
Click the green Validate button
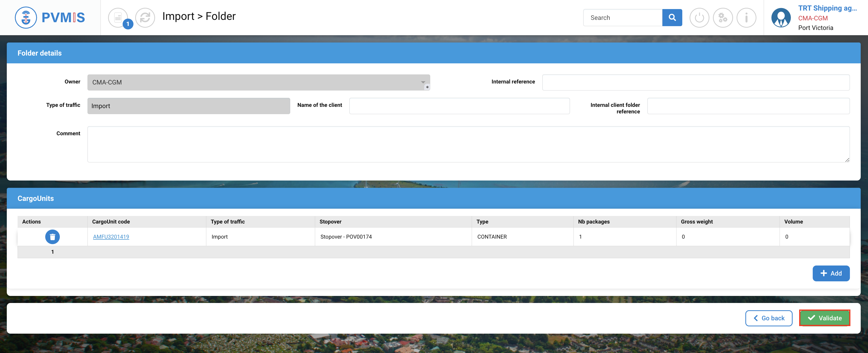824,318
